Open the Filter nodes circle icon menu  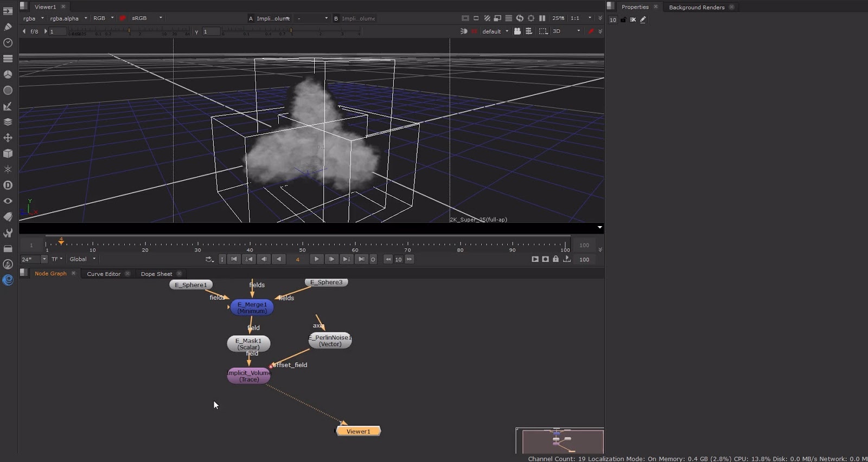tap(8, 90)
